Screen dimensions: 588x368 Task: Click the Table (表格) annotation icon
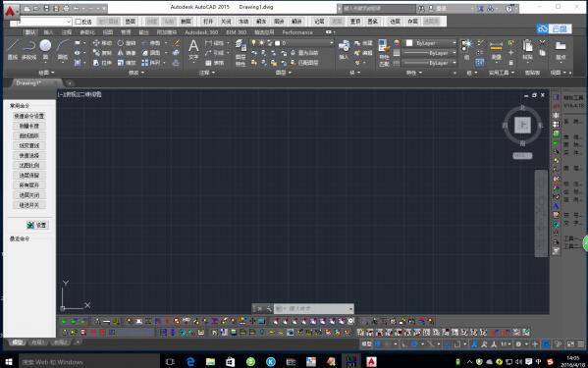pos(216,63)
